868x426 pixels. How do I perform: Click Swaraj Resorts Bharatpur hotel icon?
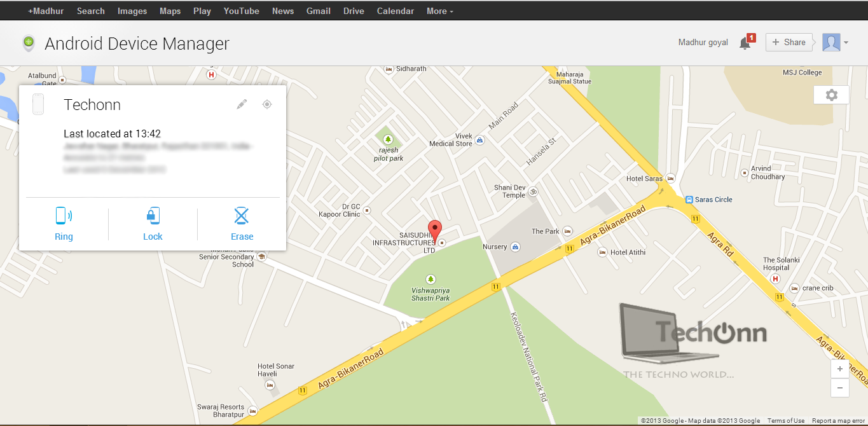[253, 411]
